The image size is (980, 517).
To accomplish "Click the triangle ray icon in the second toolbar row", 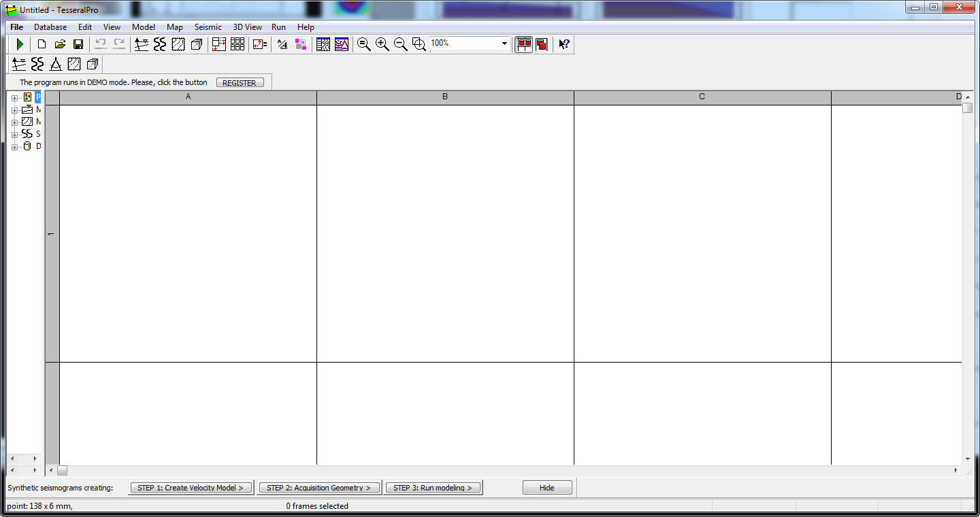I will (x=56, y=64).
